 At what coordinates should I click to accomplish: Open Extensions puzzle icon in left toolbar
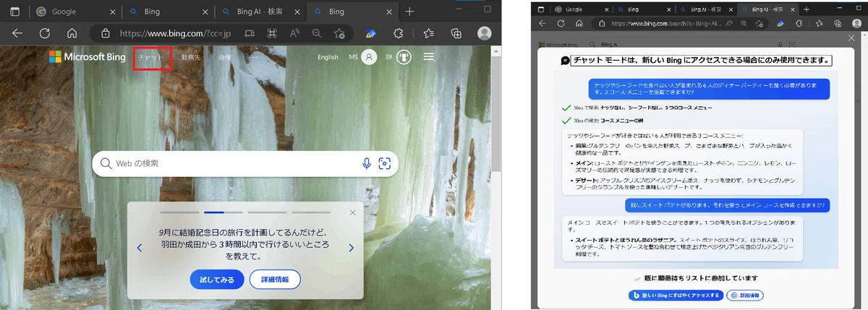point(398,33)
